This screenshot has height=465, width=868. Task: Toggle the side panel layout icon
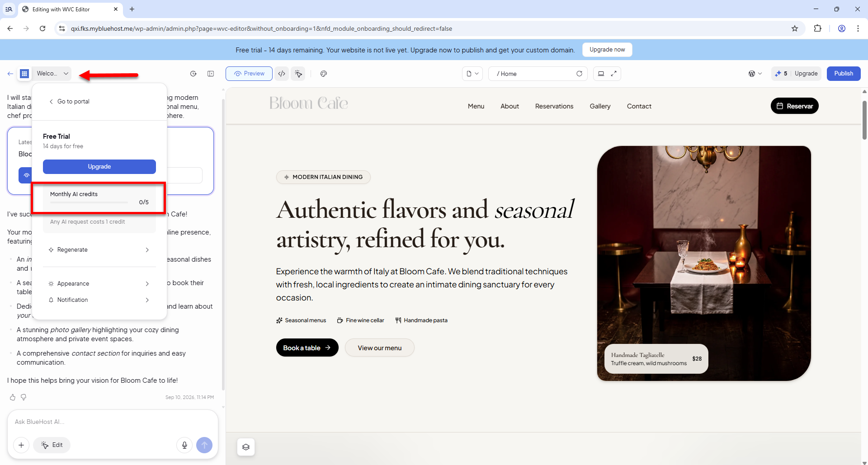(211, 74)
